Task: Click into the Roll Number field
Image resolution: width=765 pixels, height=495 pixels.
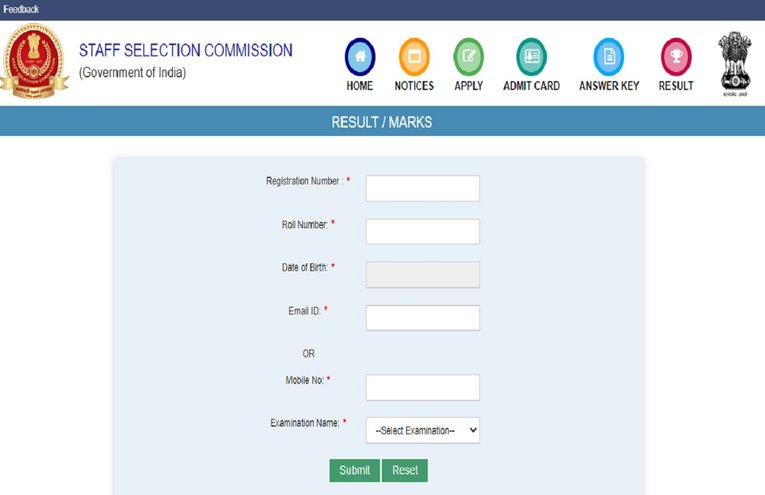Action: click(423, 231)
